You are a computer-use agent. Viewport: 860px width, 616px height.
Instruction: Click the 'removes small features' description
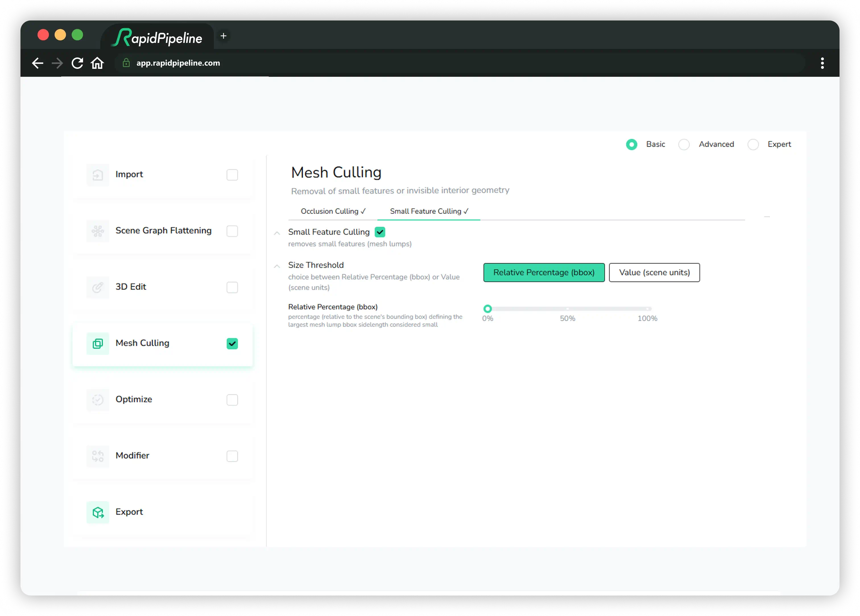(x=350, y=244)
